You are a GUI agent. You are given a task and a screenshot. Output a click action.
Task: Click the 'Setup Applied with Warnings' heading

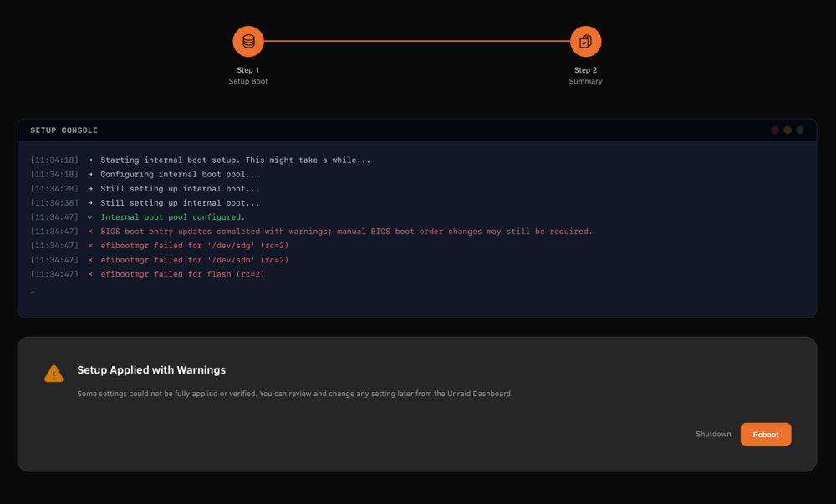(x=151, y=369)
